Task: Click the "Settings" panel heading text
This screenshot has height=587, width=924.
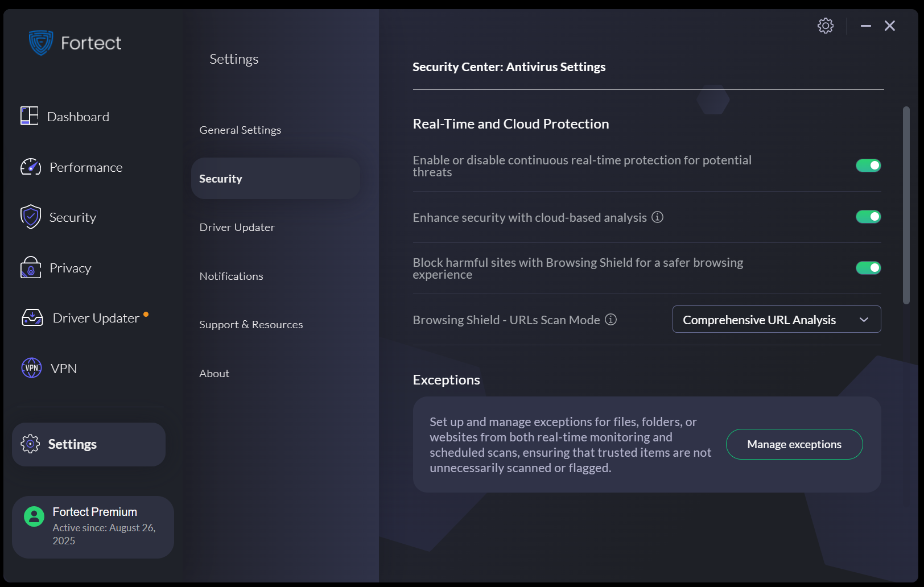Action: (234, 59)
